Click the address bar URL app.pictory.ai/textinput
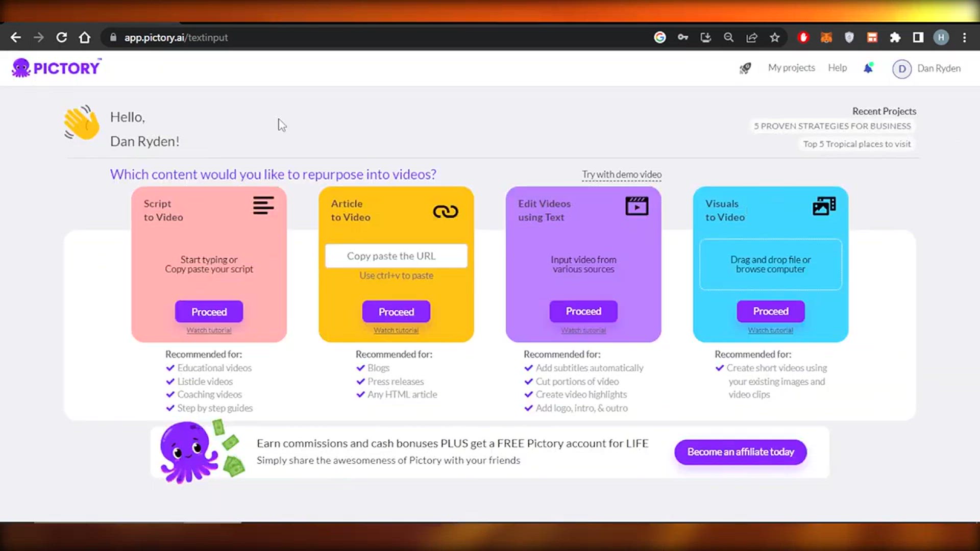980x551 pixels. click(x=176, y=38)
